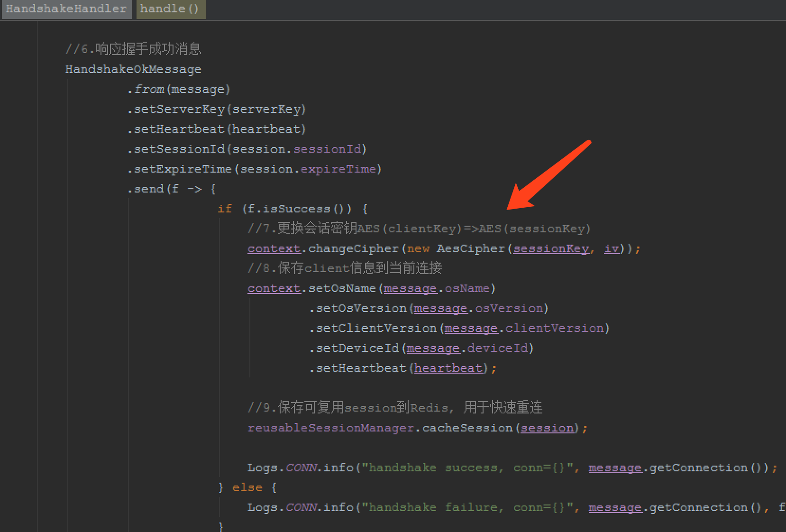Viewport: 786px width, 532px height.
Task: Click 'CONN' in the handshake success log
Action: 302,468
